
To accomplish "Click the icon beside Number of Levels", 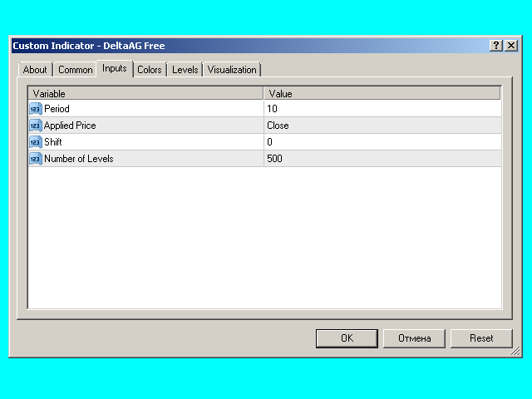I will pyautogui.click(x=35, y=159).
